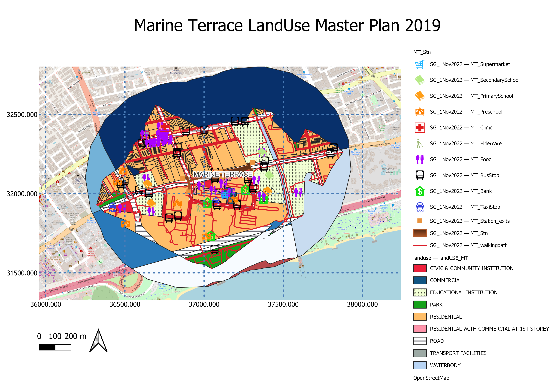Click the map title text
Screen dimensions: 554x392
click(x=287, y=26)
